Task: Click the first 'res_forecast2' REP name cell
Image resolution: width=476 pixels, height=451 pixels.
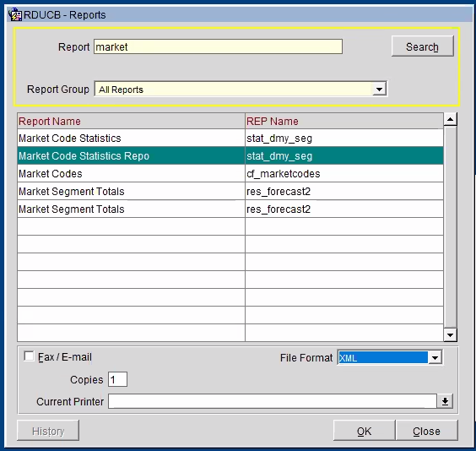Action: (344, 192)
